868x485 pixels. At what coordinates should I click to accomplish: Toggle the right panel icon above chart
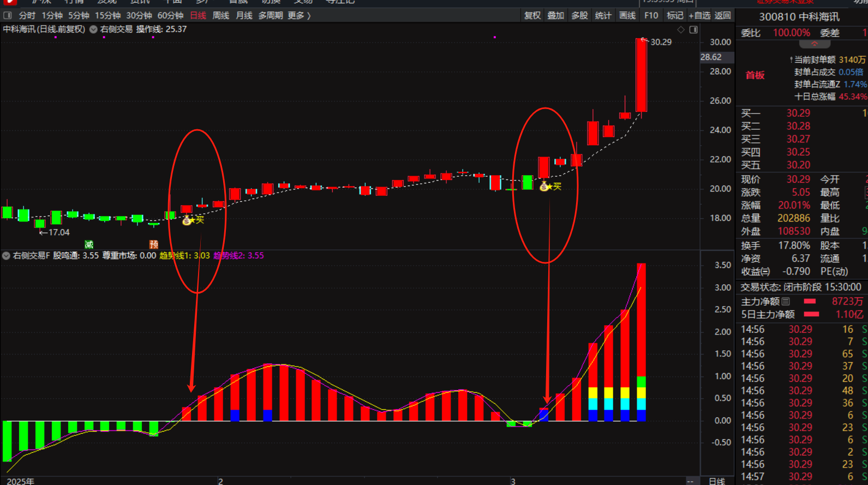[693, 29]
